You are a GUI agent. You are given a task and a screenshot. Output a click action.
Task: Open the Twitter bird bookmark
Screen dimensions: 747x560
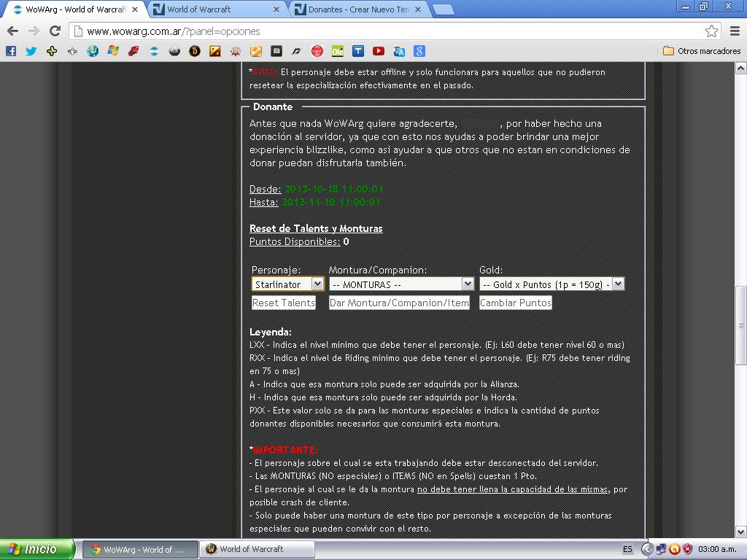pyautogui.click(x=31, y=51)
